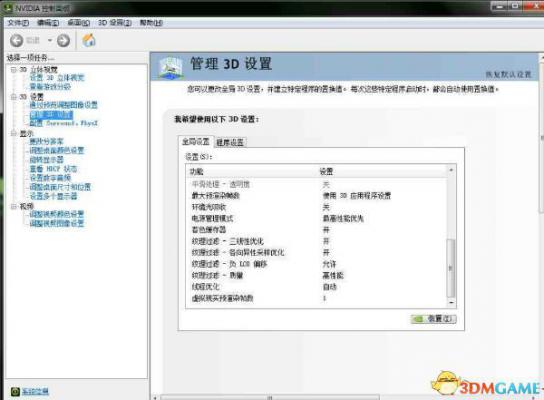Click the 管理 3D 设置 header cube icon
The height and width of the screenshot is (400, 544).
[x=170, y=67]
